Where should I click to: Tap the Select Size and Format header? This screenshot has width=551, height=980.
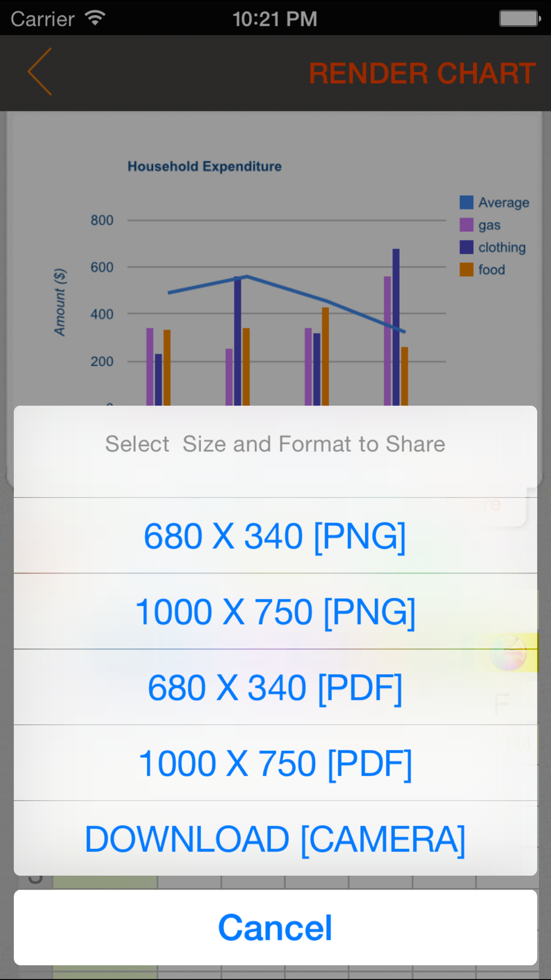pos(275,444)
